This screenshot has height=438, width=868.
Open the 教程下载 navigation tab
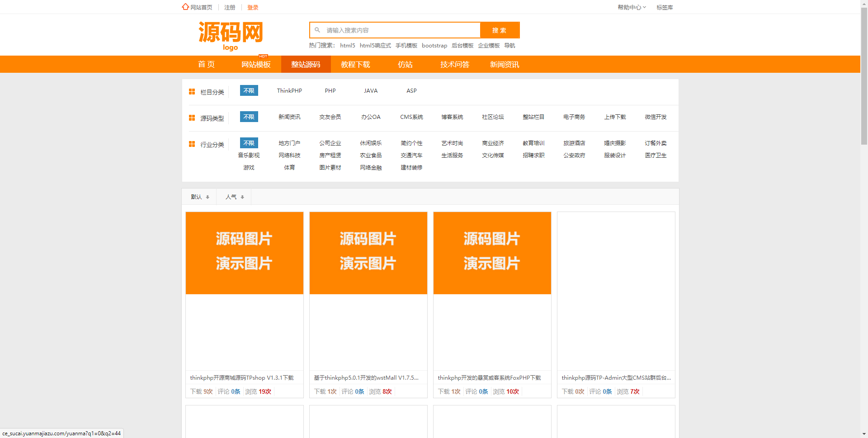pos(355,64)
